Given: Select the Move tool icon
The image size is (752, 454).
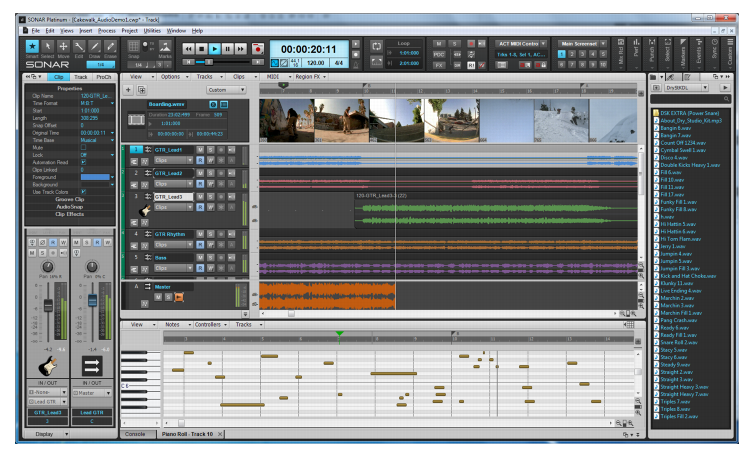Looking at the screenshot, I should [63, 47].
